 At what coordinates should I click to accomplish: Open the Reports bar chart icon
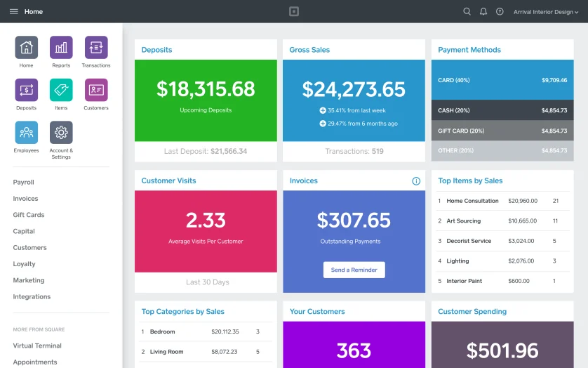pos(61,47)
